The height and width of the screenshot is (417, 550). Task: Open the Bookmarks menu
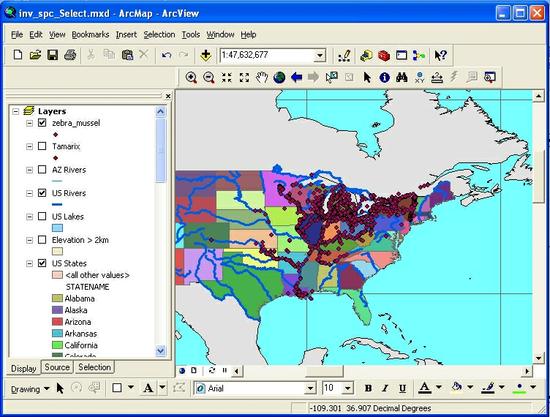click(90, 35)
